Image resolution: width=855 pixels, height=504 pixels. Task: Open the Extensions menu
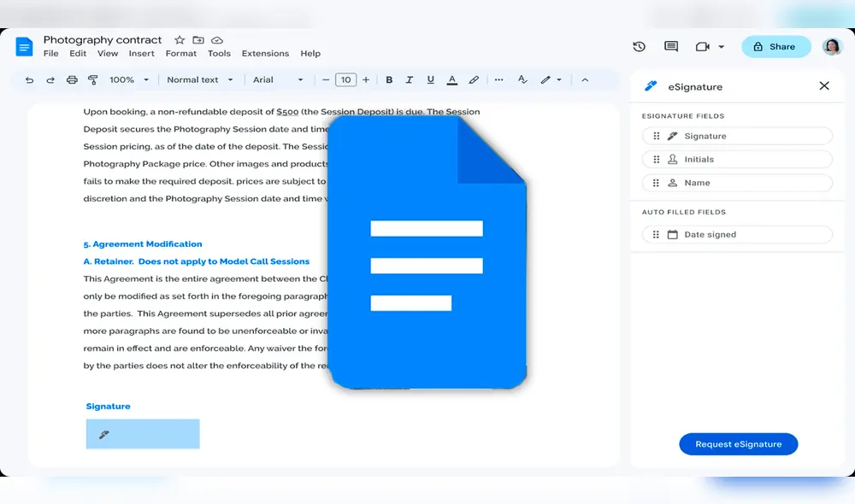265,53
